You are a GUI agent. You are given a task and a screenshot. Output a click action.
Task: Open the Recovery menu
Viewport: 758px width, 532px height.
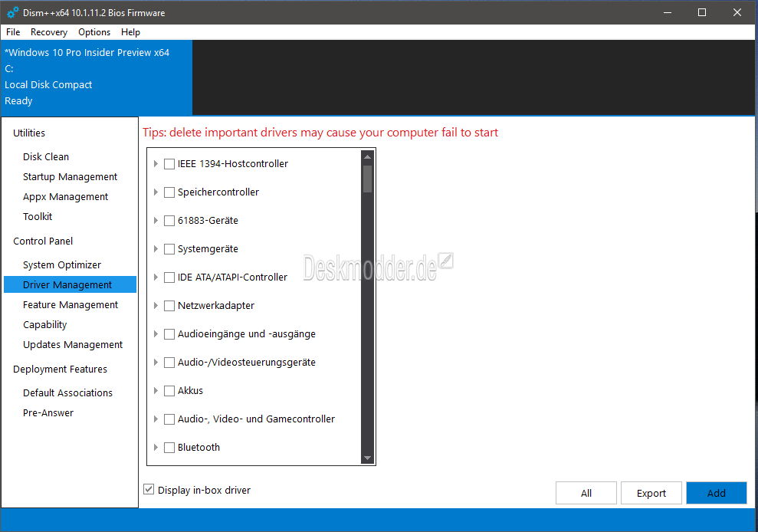pos(49,32)
